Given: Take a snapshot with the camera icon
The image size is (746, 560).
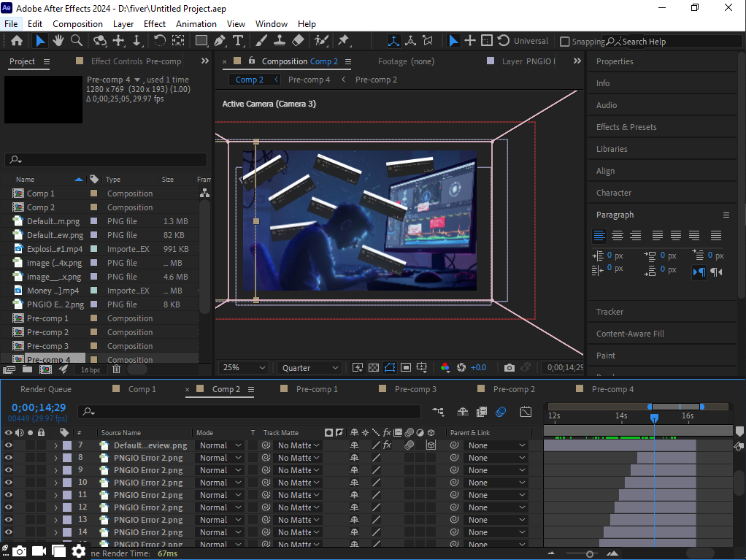Looking at the screenshot, I should point(509,368).
